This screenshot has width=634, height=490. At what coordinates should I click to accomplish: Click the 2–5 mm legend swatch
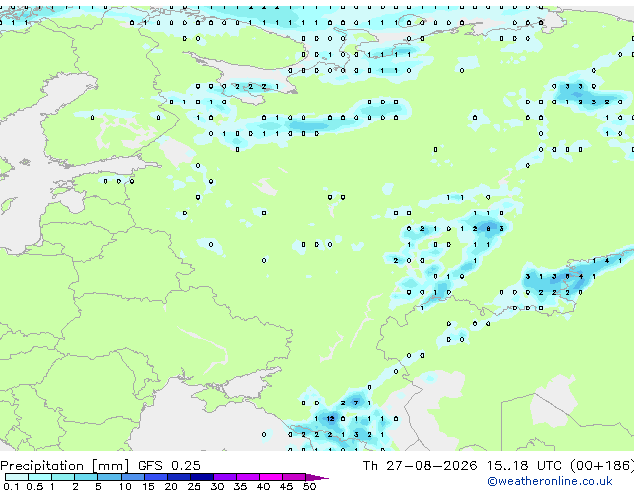[86, 477]
